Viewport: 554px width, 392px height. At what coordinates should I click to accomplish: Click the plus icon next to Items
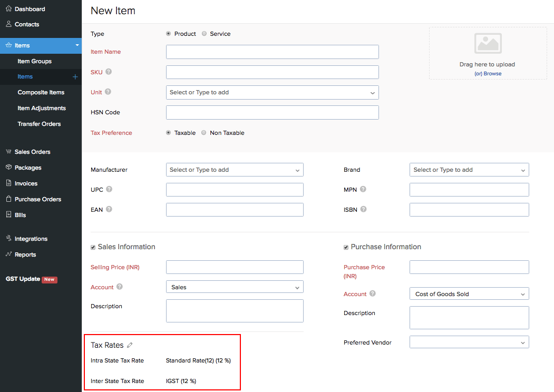75,77
